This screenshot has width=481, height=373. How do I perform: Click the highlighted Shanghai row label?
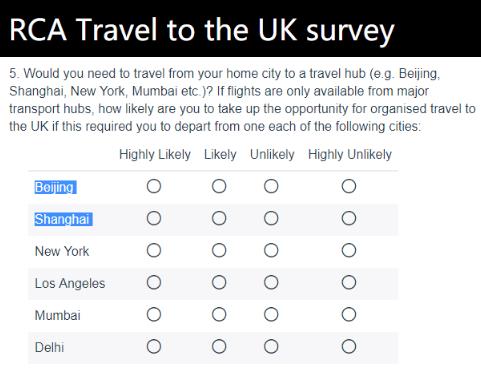[63, 219]
